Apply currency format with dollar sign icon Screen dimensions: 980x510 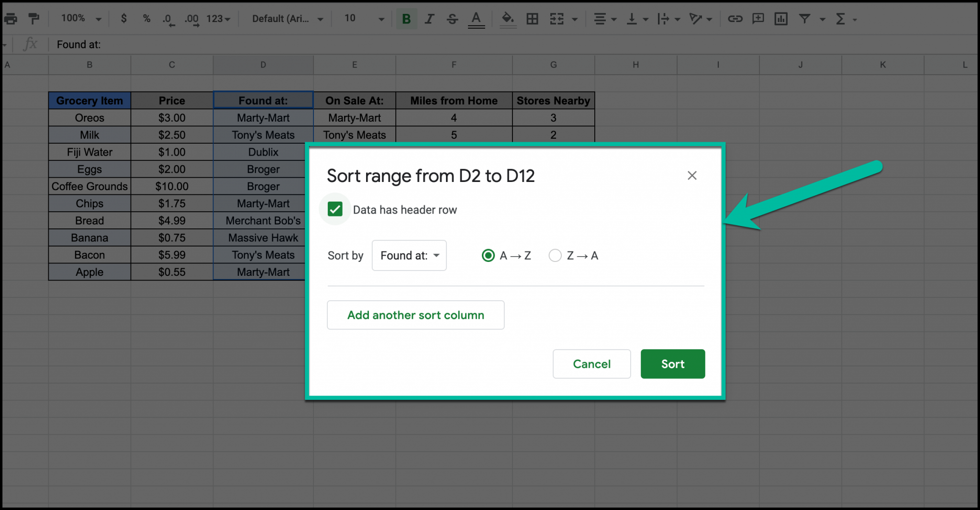click(123, 19)
